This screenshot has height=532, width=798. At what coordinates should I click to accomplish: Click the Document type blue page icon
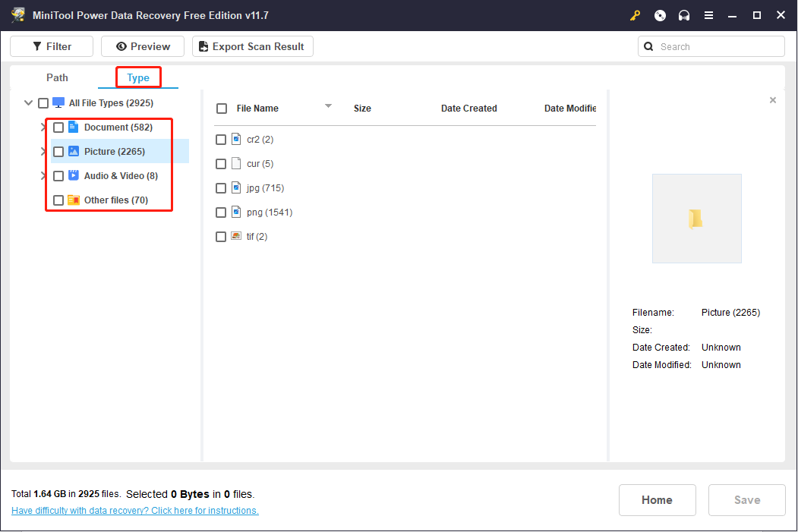(74, 127)
